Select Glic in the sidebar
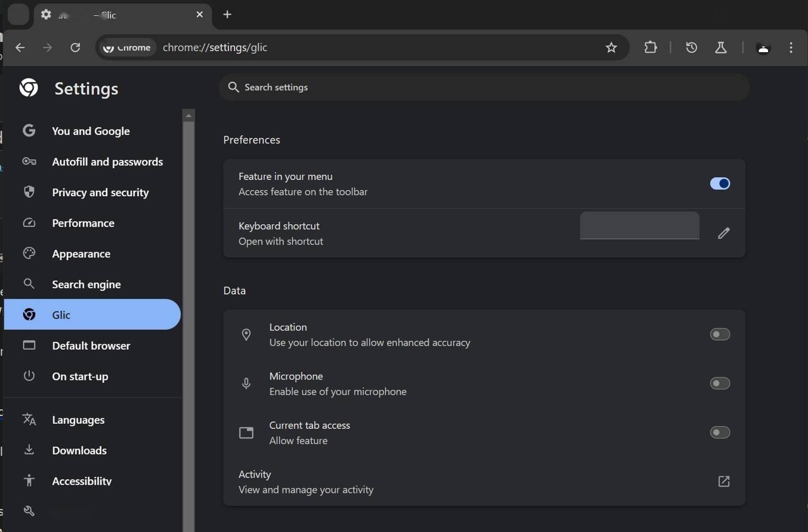The width and height of the screenshot is (808, 532). pos(92,314)
